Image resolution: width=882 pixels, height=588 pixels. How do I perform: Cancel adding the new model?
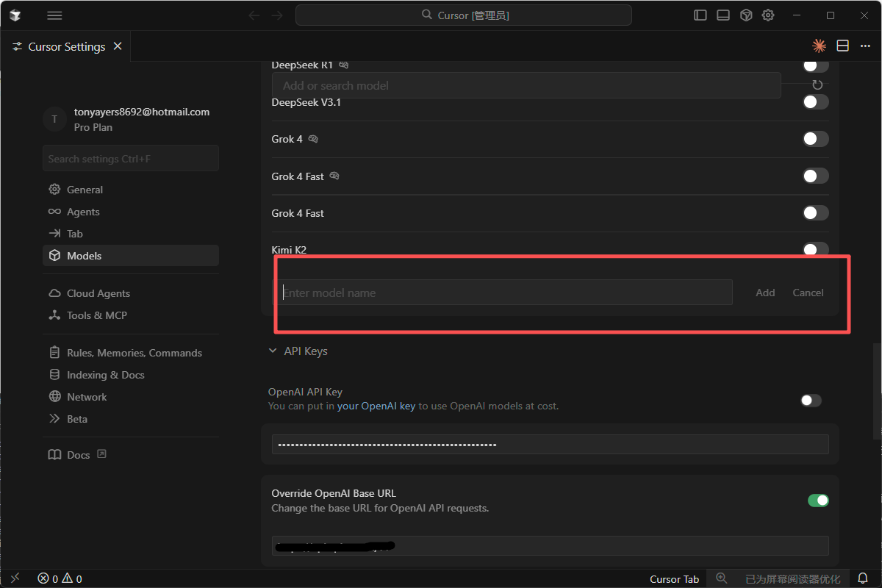point(808,293)
